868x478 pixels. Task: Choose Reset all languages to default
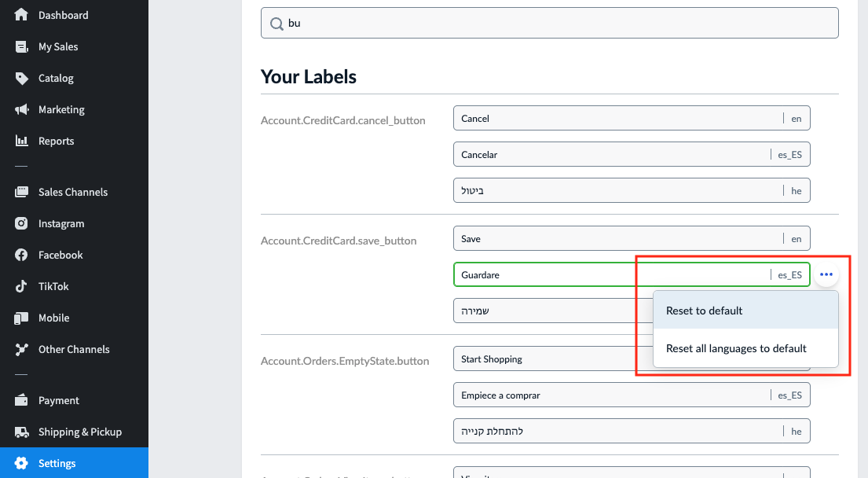(736, 348)
